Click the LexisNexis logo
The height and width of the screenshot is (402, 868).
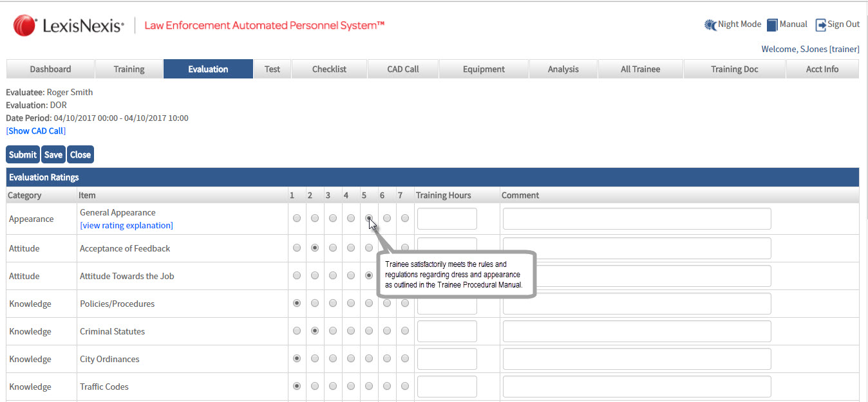tap(68, 26)
